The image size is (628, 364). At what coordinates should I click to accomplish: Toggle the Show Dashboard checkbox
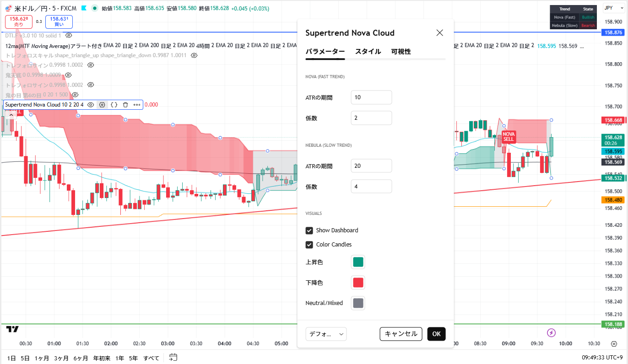coord(309,230)
